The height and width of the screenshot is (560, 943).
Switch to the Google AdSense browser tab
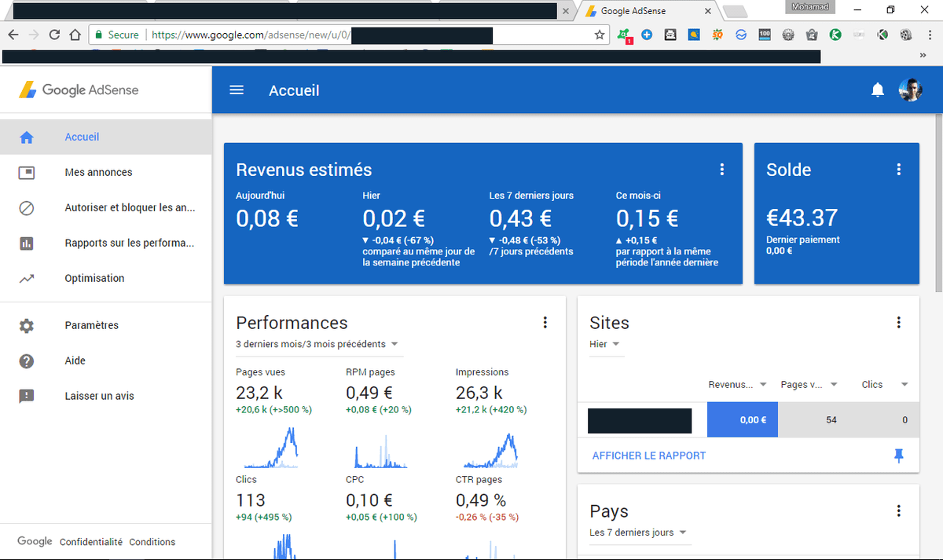tap(646, 11)
